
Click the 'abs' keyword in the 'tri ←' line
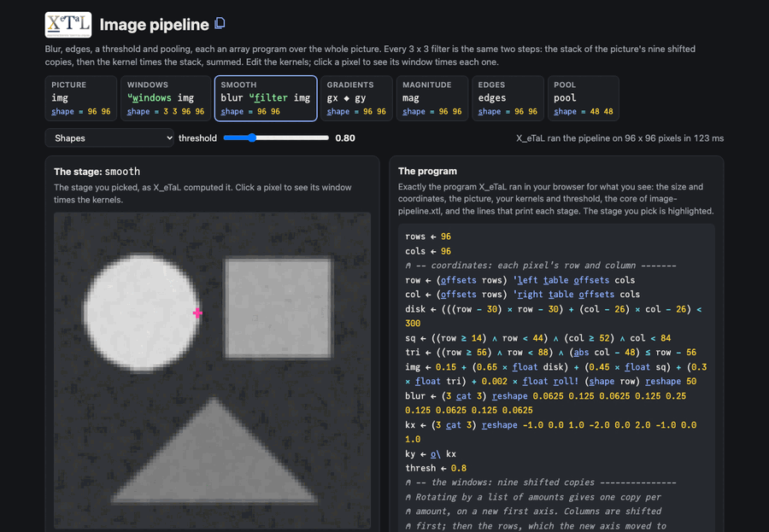(581, 352)
